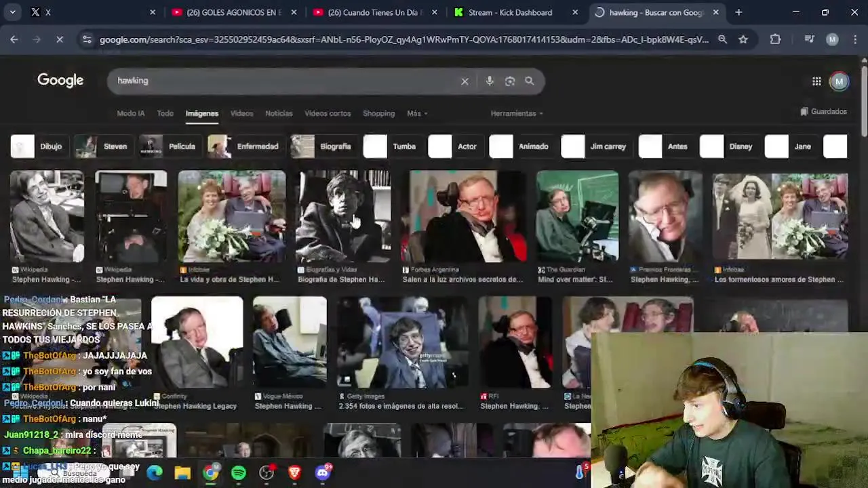
Task: Open the Google account avatar
Action: pos(840,81)
